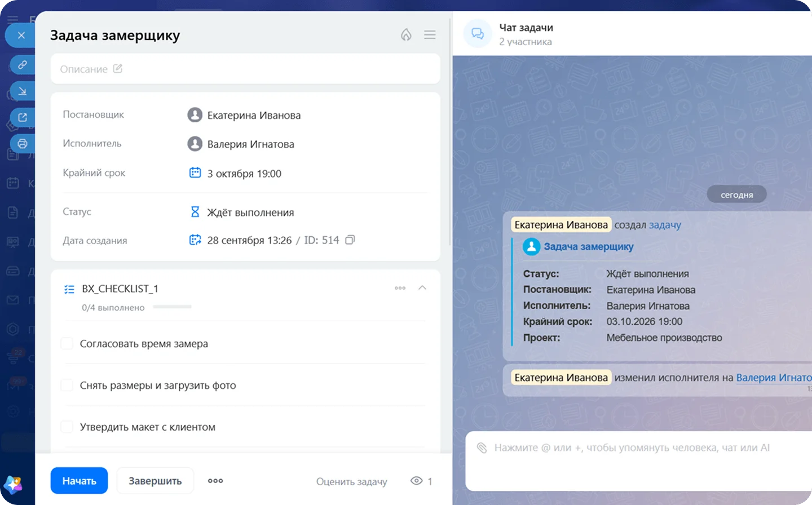Click the Начать button
Viewport: 812px width, 505px height.
point(79,481)
